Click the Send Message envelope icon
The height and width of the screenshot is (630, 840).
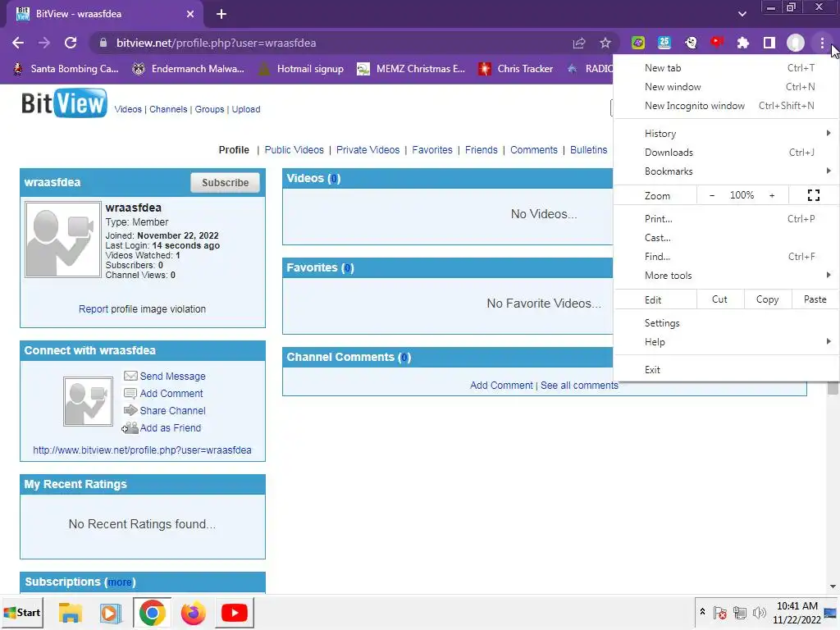tap(130, 376)
